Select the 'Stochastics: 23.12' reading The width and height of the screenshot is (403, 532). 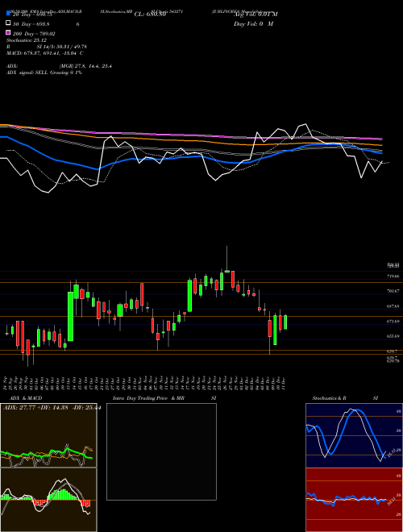(x=27, y=40)
